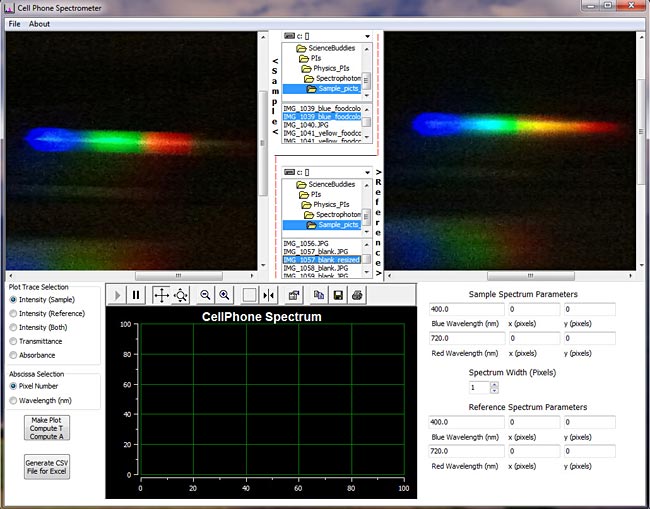Save the plot with the floppy icon
Image resolution: width=650 pixels, height=509 pixels.
tap(339, 295)
